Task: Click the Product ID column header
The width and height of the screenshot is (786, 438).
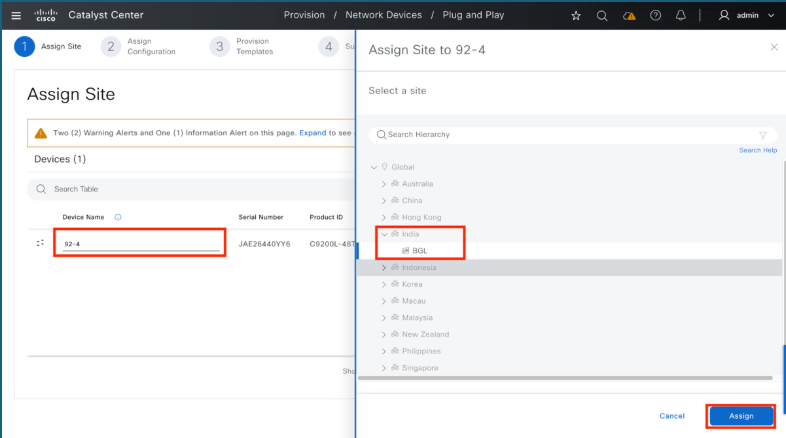Action: click(326, 217)
